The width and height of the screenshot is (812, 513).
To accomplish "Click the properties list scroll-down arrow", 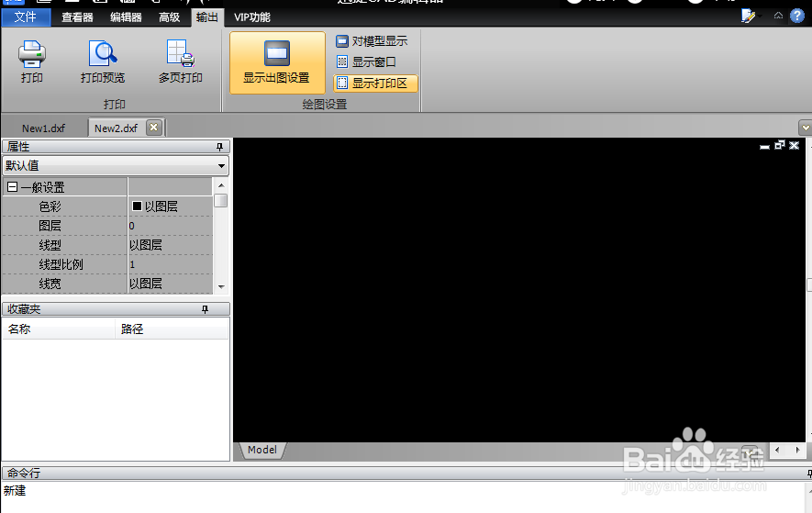I will coord(221,286).
